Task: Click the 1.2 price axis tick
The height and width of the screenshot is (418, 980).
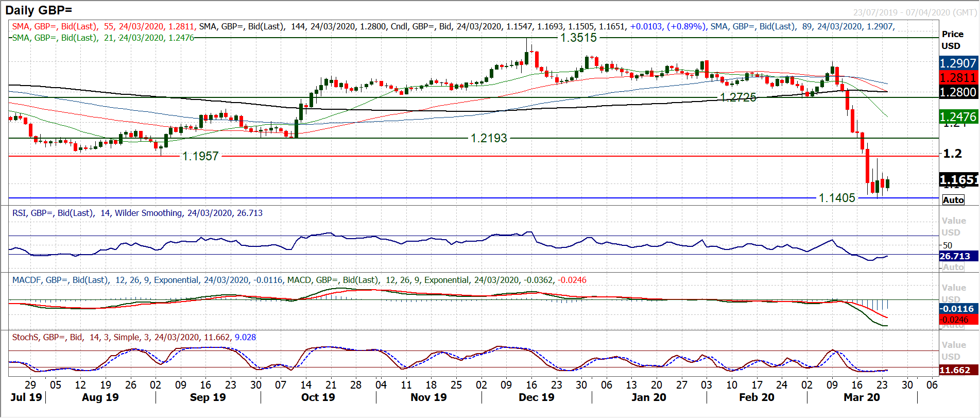Action: point(952,154)
